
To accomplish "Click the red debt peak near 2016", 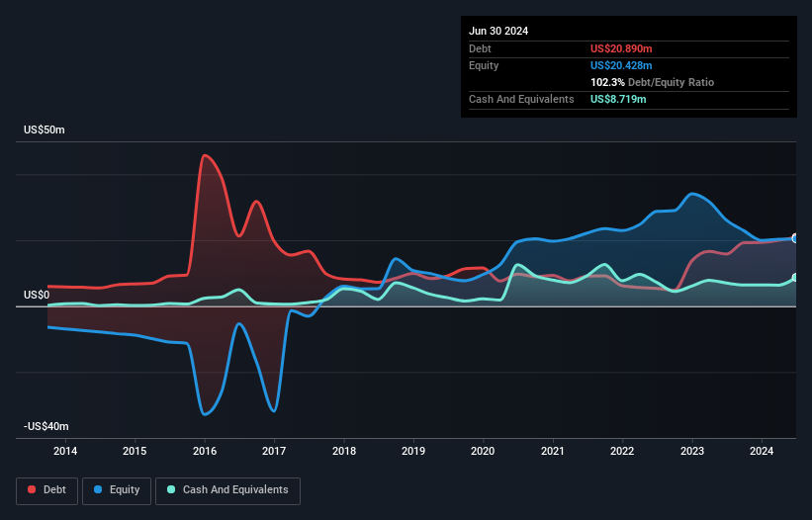I will [x=205, y=155].
